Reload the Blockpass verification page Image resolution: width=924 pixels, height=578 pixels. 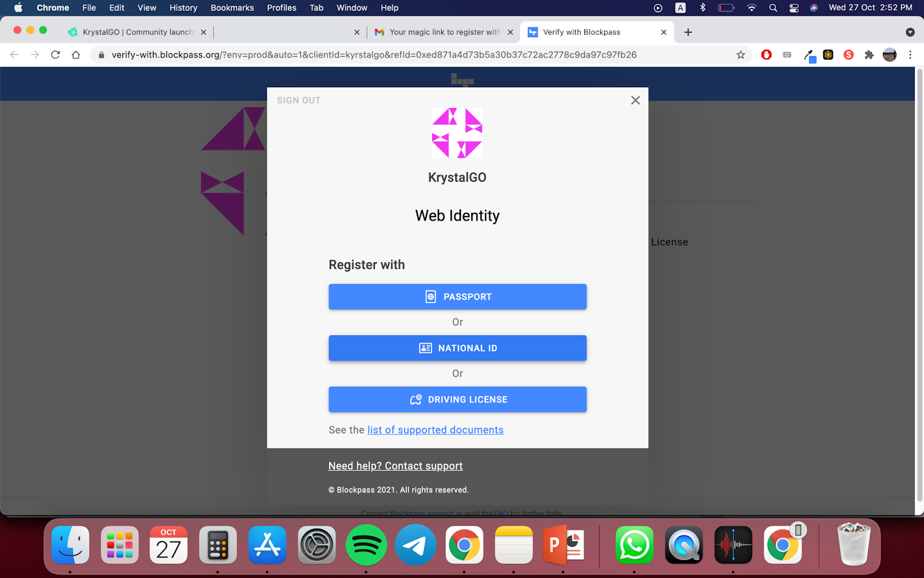click(x=55, y=55)
